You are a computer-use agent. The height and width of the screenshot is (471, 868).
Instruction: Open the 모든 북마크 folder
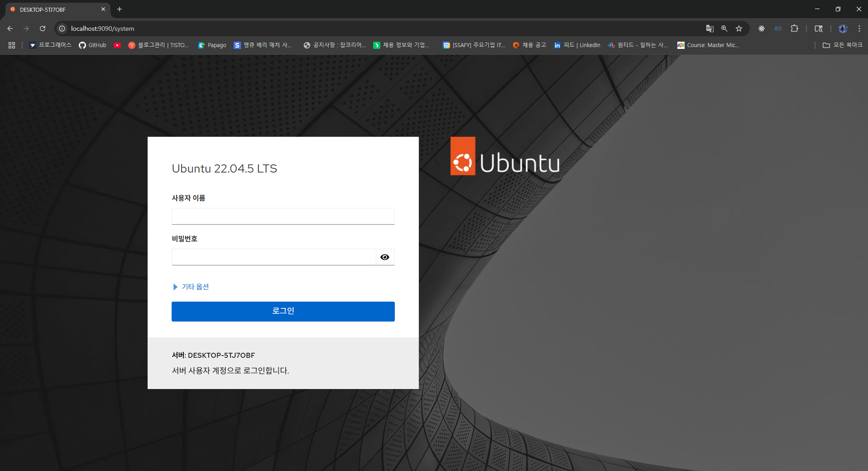coord(842,45)
